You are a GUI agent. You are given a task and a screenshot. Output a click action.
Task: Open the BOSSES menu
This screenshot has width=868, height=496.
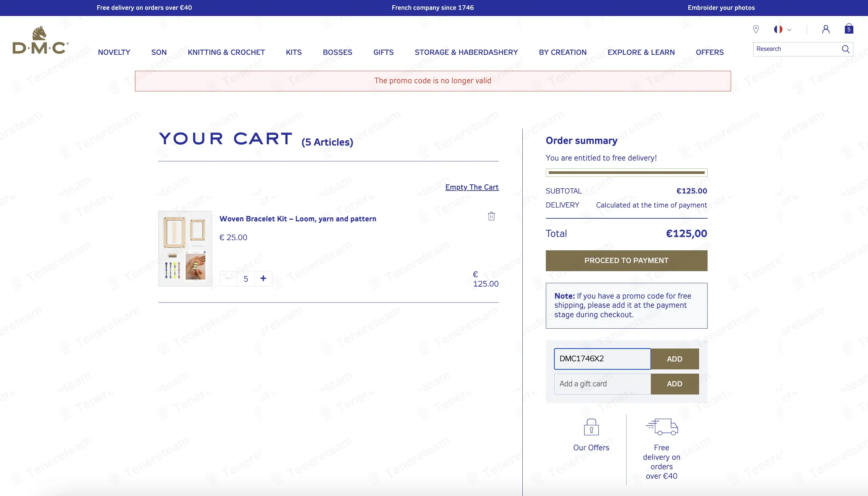tap(337, 52)
